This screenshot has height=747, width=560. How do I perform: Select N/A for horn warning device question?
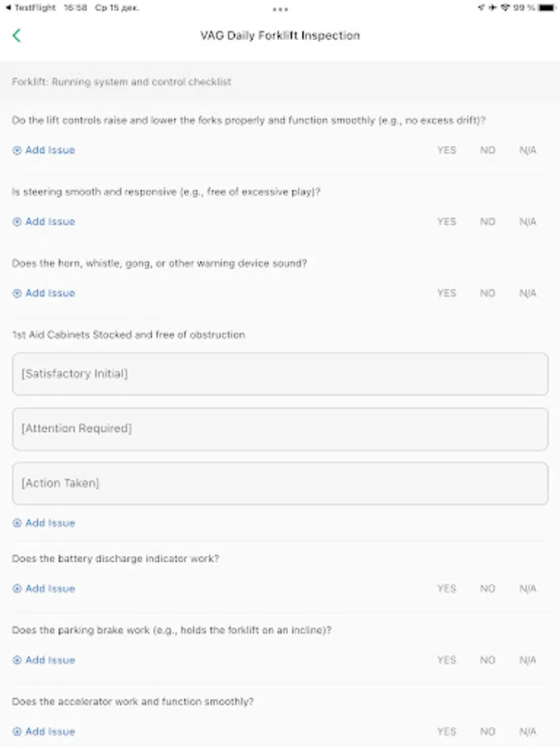(528, 293)
